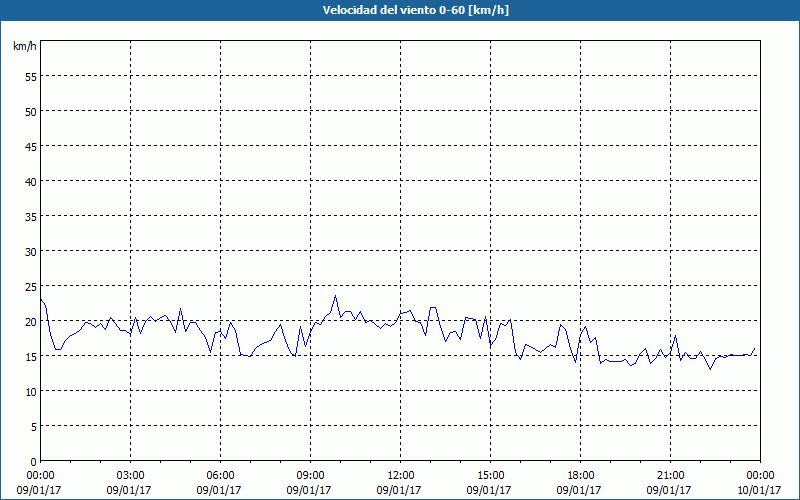Click the 21:00 time label on the x-axis
Viewport: 800px width, 500px height.
pyautogui.click(x=670, y=476)
